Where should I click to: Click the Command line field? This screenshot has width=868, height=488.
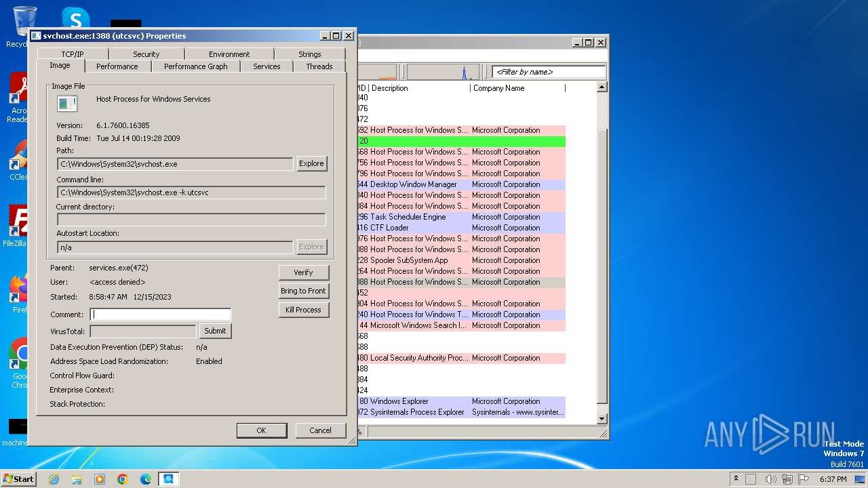[x=191, y=192]
